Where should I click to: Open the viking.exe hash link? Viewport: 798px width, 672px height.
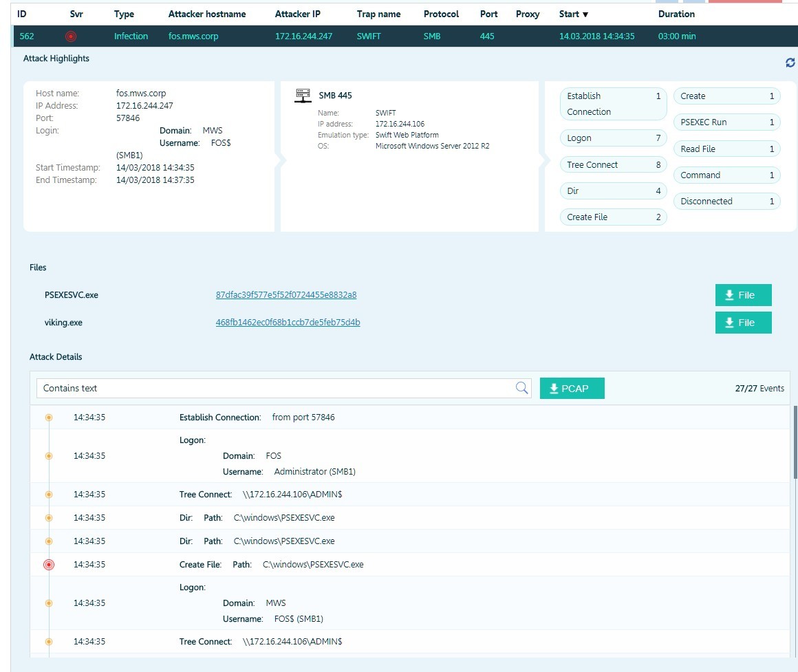click(288, 323)
